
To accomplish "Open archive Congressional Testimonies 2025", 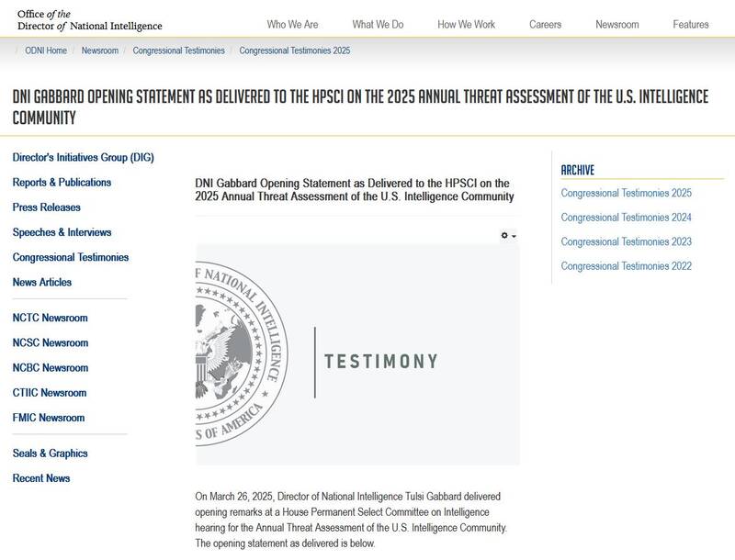I will click(x=627, y=193).
